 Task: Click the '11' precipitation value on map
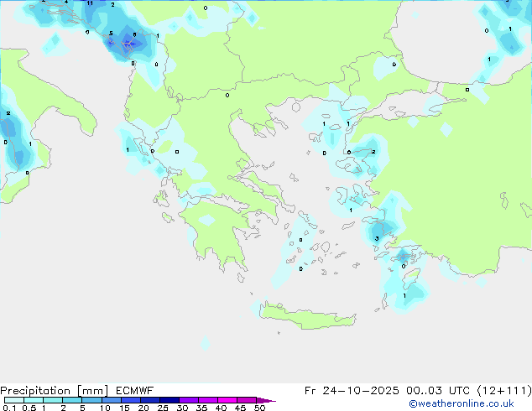point(90,3)
